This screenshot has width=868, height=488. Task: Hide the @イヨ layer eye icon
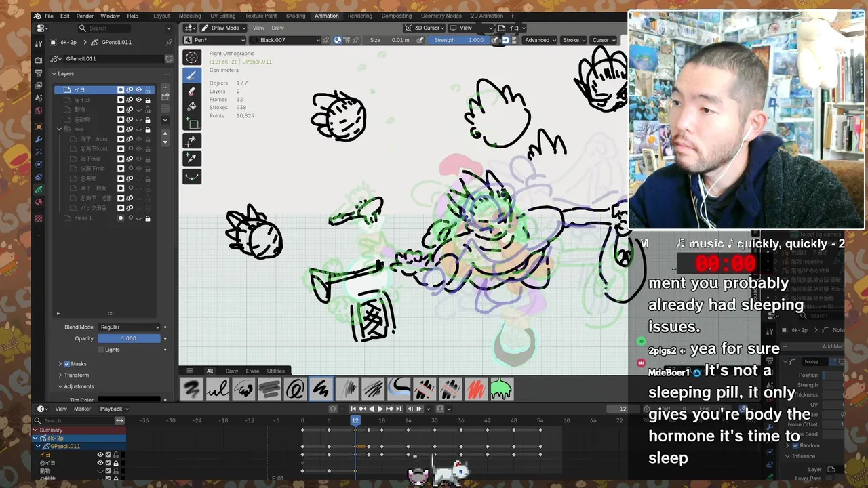[138, 100]
